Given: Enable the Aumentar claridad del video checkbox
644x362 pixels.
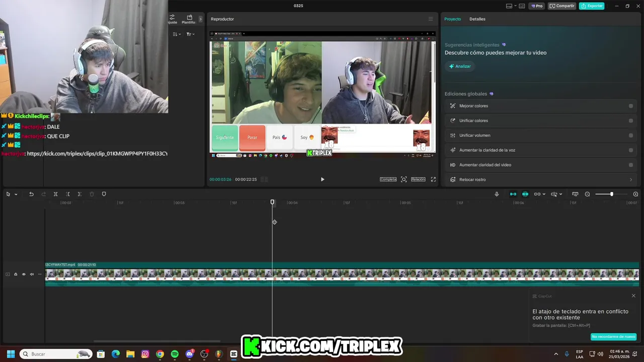Looking at the screenshot, I should pyautogui.click(x=631, y=165).
